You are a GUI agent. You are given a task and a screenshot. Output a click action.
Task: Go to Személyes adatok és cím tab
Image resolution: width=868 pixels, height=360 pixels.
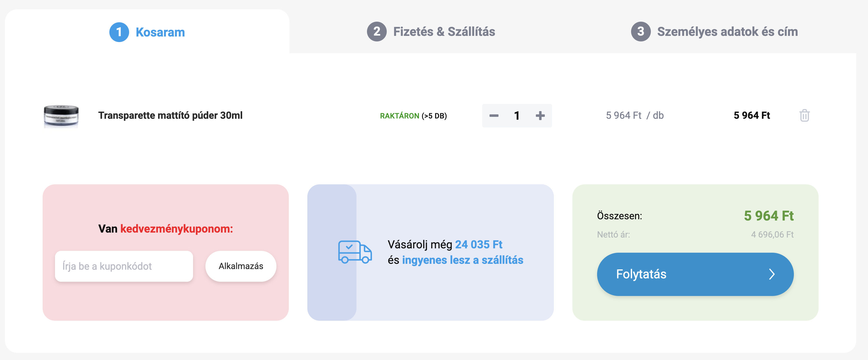[x=727, y=32]
